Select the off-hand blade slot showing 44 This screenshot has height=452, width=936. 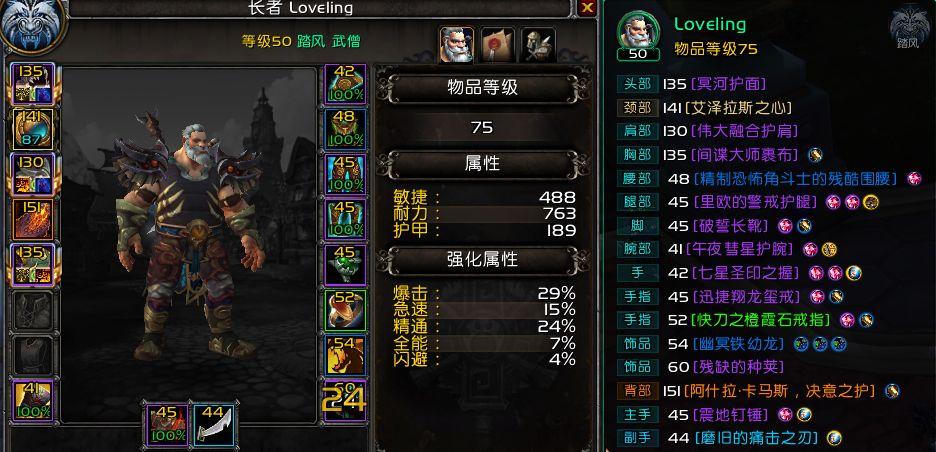[213, 425]
